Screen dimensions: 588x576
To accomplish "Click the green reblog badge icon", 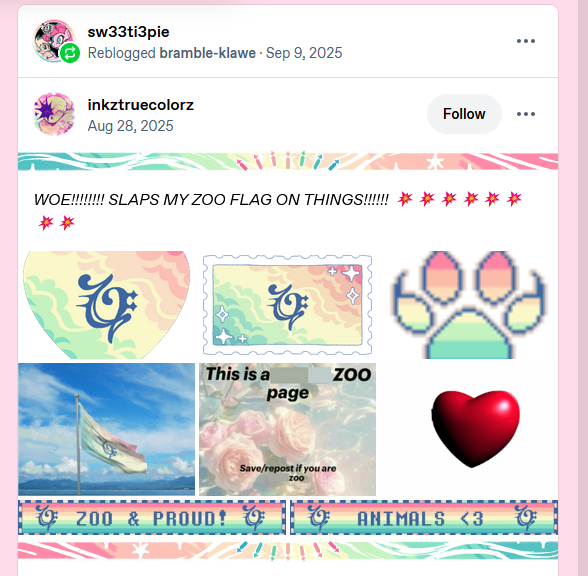I will (x=70, y=53).
